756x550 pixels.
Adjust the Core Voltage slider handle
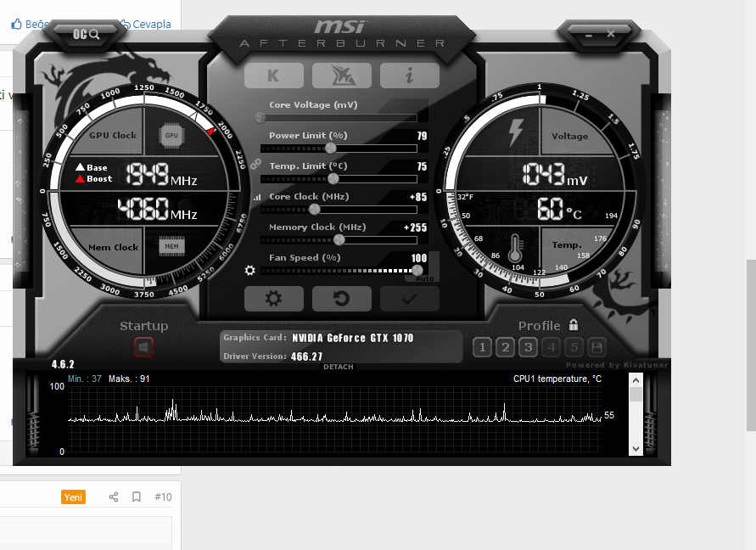tap(260, 117)
